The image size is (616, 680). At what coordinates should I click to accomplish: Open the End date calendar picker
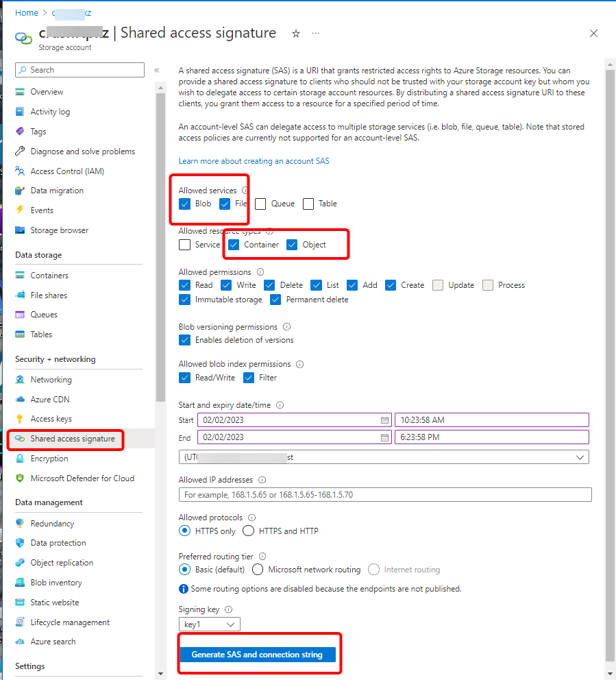pyautogui.click(x=384, y=437)
